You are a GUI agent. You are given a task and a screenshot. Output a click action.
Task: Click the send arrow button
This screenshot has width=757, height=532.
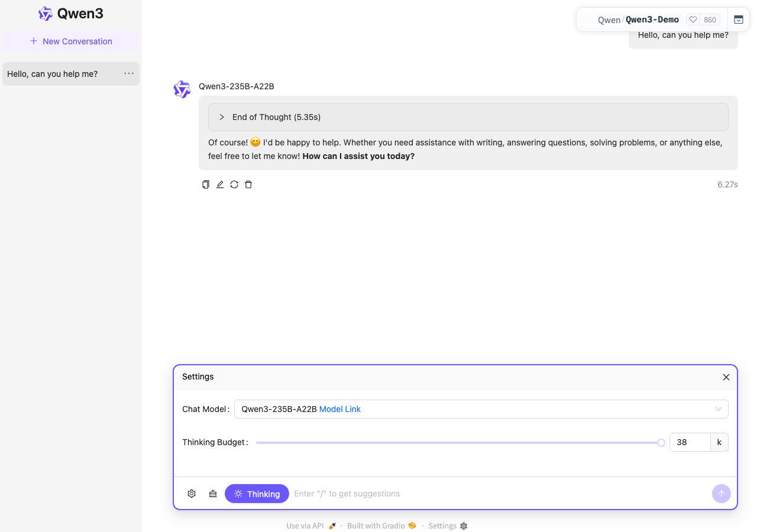point(722,494)
